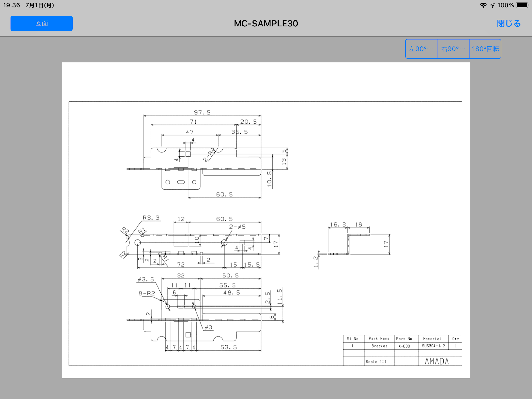532x399 pixels.
Task: Tap the blue 図面 button
Action: pyautogui.click(x=41, y=23)
